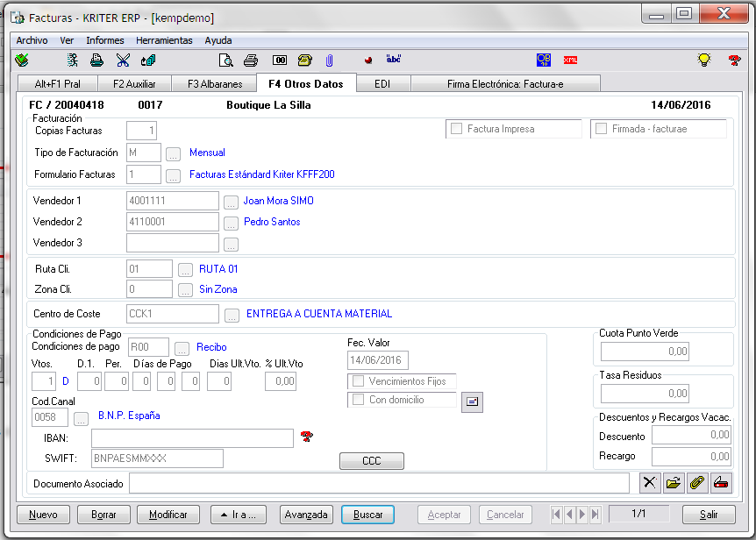Open associated document with the folder icon

click(x=673, y=483)
